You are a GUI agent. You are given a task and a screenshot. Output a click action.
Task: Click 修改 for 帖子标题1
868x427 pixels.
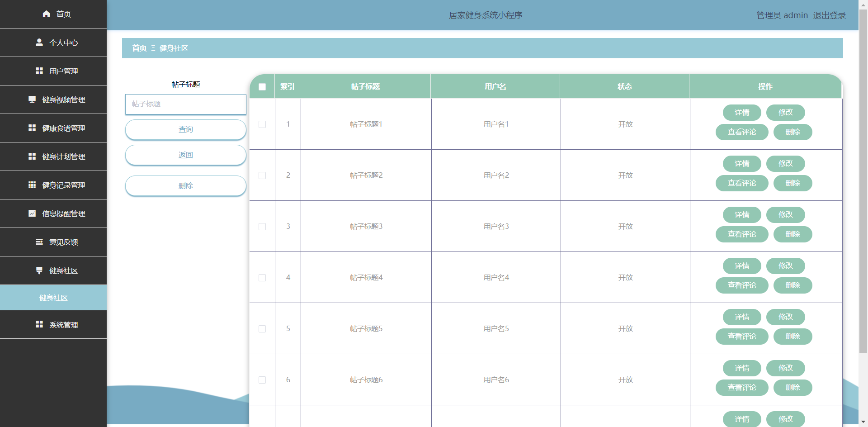[x=786, y=113]
